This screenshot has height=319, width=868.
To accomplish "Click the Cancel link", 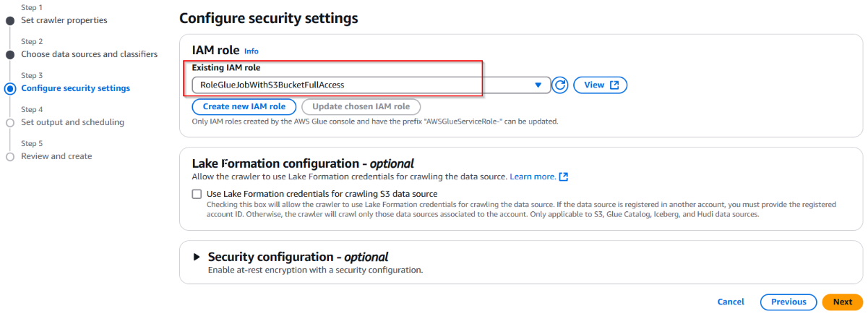I will coord(731,302).
